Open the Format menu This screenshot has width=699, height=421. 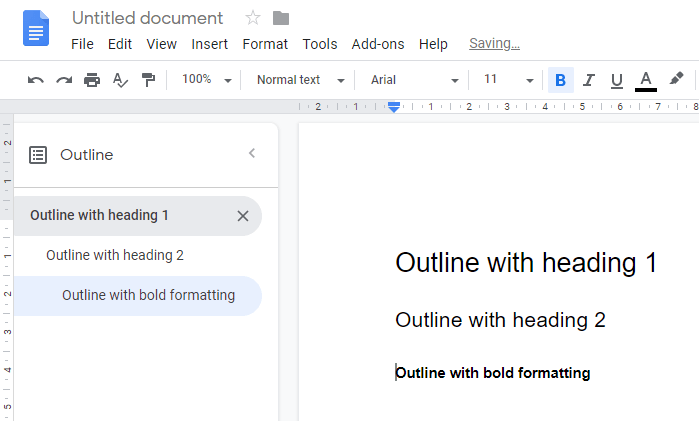click(265, 44)
